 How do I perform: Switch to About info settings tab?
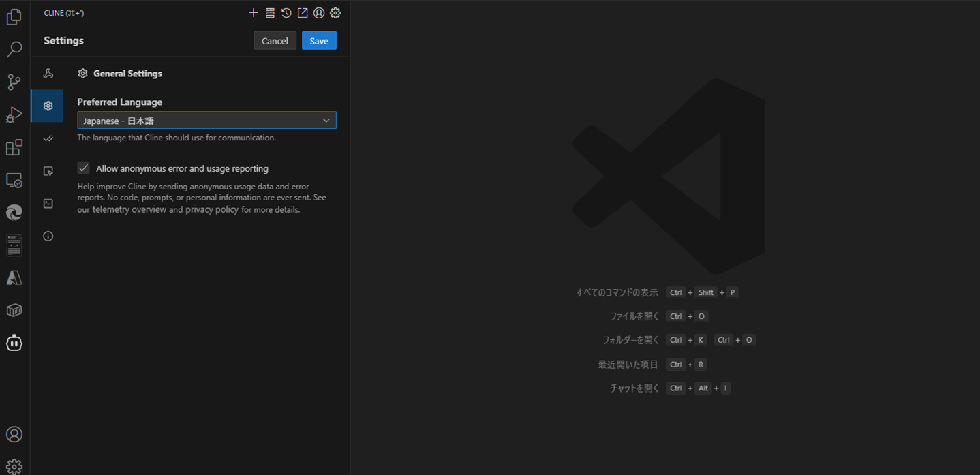48,236
